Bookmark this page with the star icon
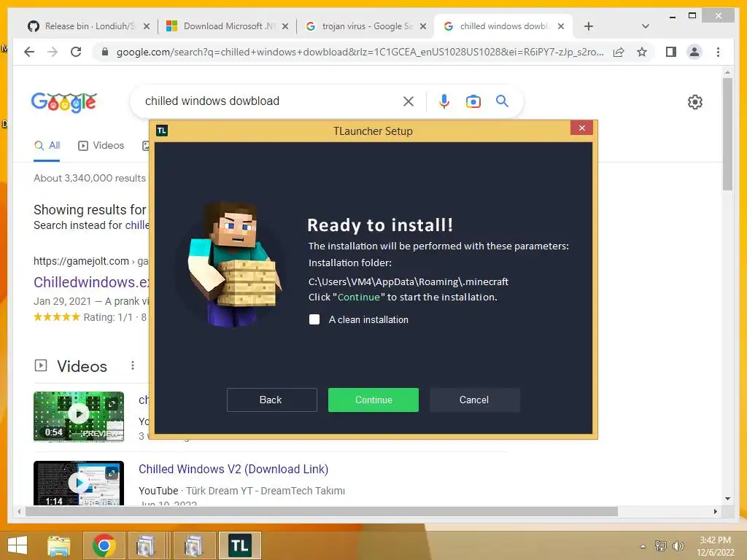 [x=642, y=52]
